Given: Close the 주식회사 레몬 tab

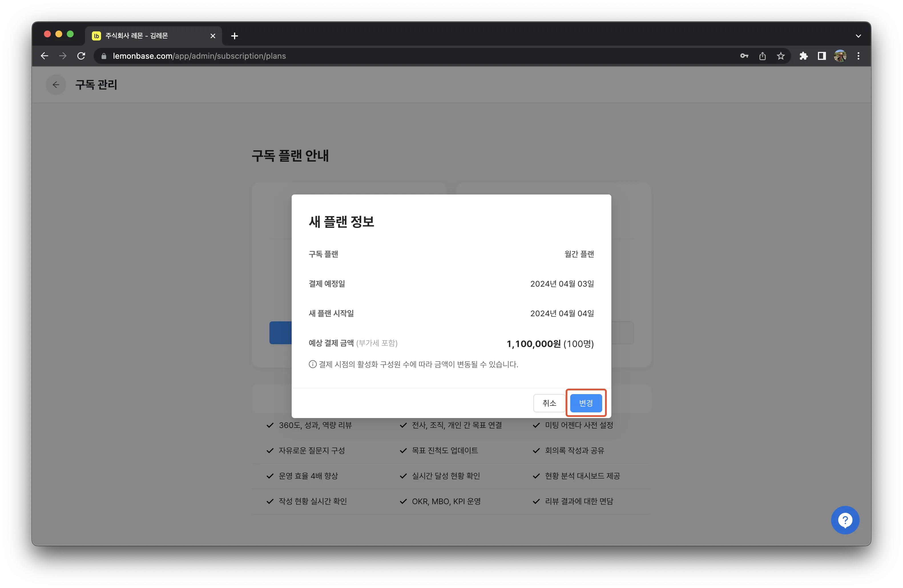Looking at the screenshot, I should (213, 36).
